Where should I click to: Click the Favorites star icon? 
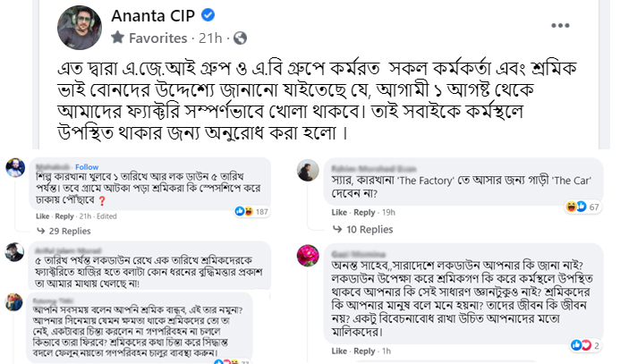click(x=117, y=38)
